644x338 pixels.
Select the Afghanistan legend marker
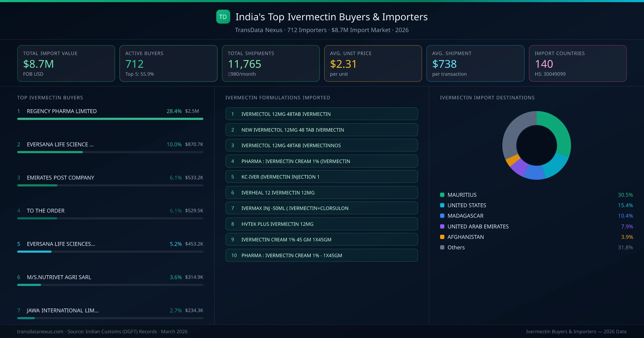(x=442, y=237)
